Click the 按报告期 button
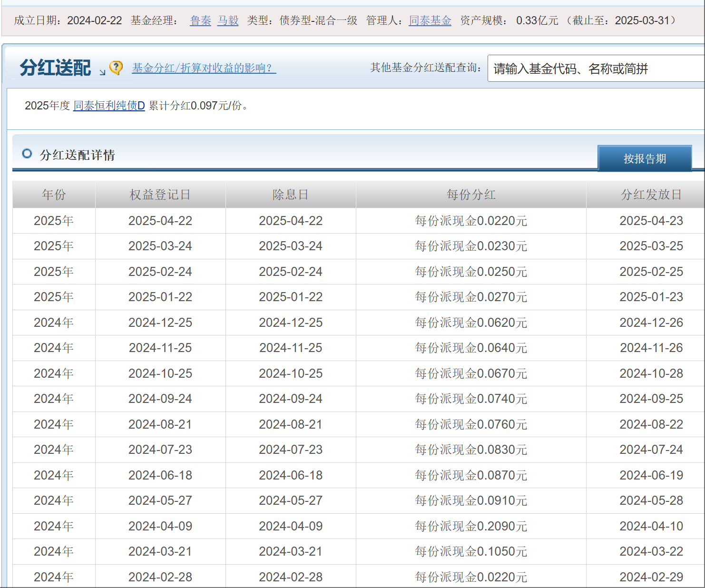705x588 pixels. pyautogui.click(x=645, y=158)
